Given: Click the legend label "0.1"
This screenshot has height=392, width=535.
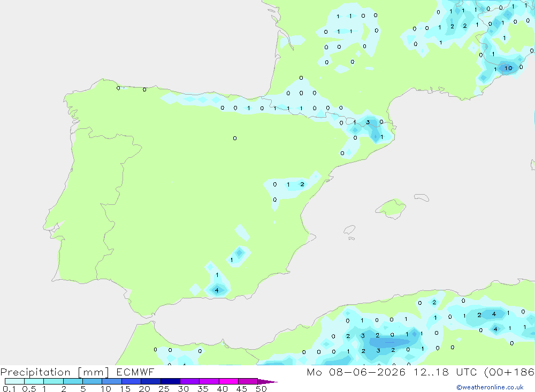Looking at the screenshot, I should (9, 389).
